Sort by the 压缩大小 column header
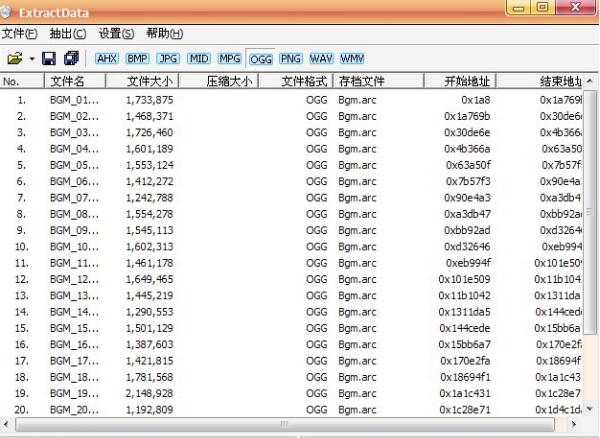 218,81
